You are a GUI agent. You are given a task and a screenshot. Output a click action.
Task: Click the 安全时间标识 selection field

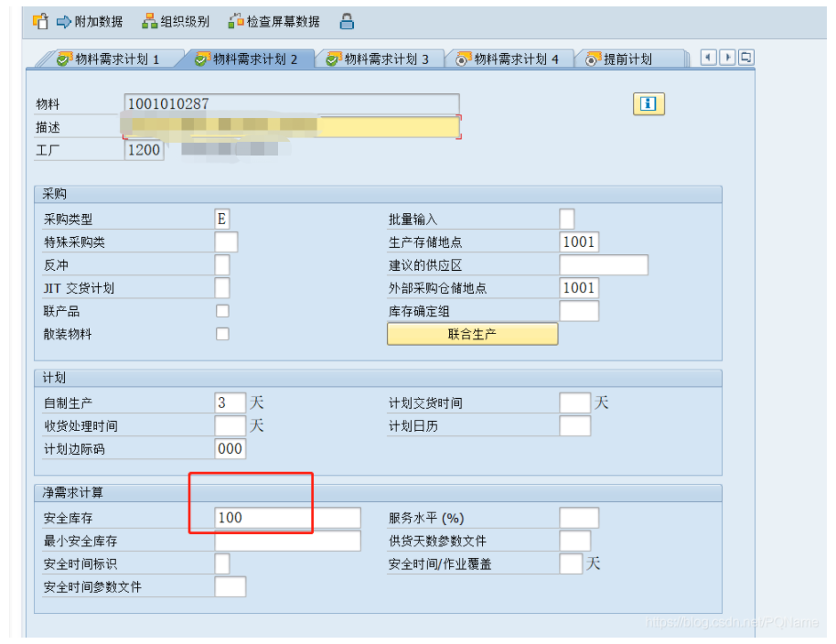pyautogui.click(x=222, y=563)
